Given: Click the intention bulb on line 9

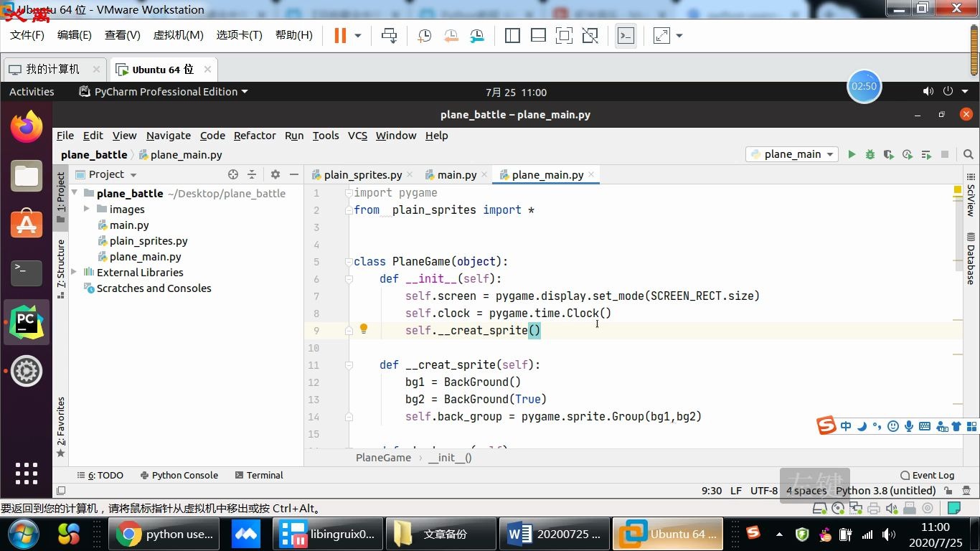Looking at the screenshot, I should tap(363, 329).
